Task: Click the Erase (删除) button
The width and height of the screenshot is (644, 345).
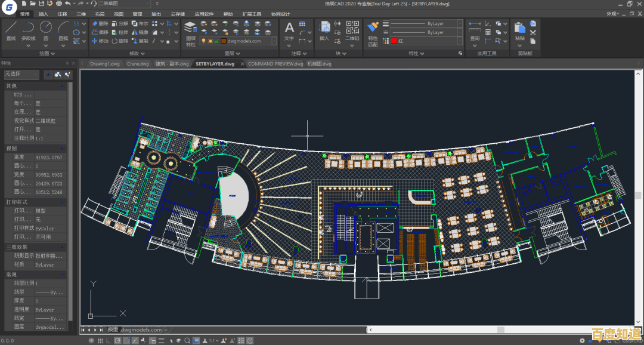Action: (x=101, y=23)
